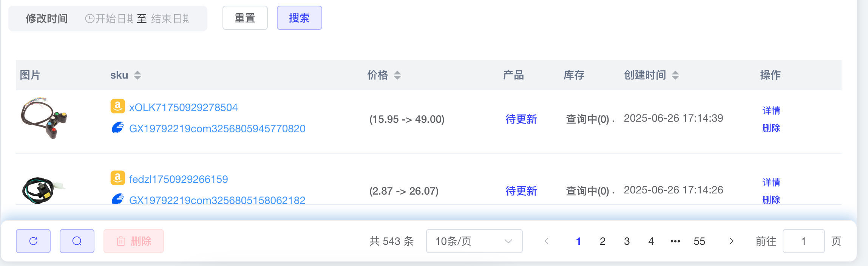Screen dimensions: 868x266
Task: Click the refresh icon button
Action: click(33, 241)
